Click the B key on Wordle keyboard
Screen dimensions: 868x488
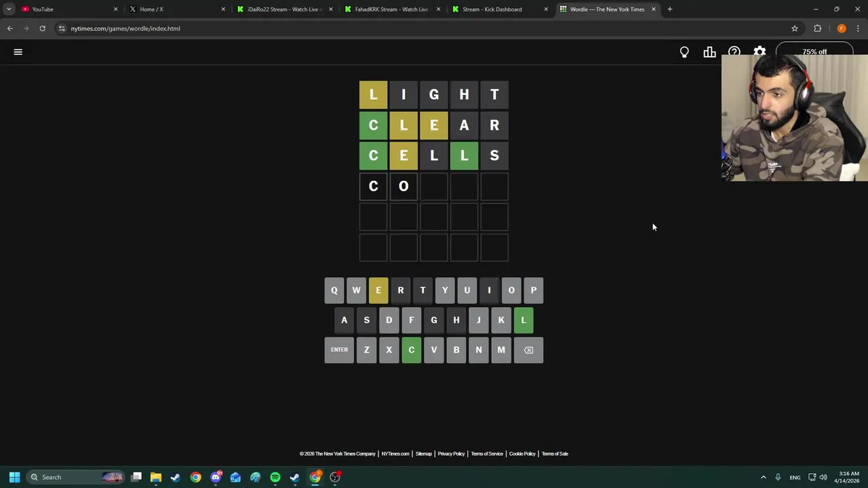(x=456, y=350)
